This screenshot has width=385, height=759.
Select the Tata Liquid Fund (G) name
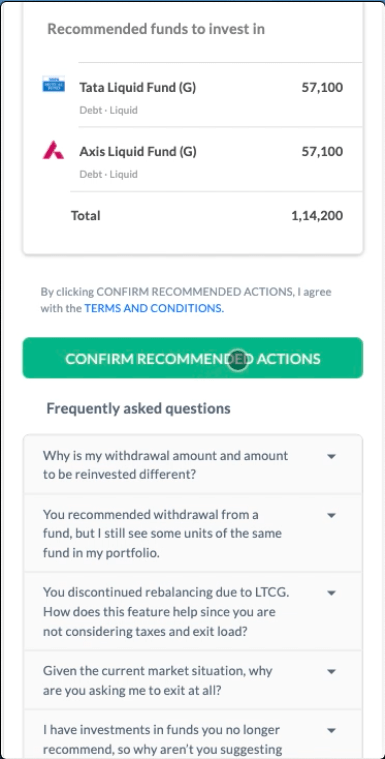138,88
